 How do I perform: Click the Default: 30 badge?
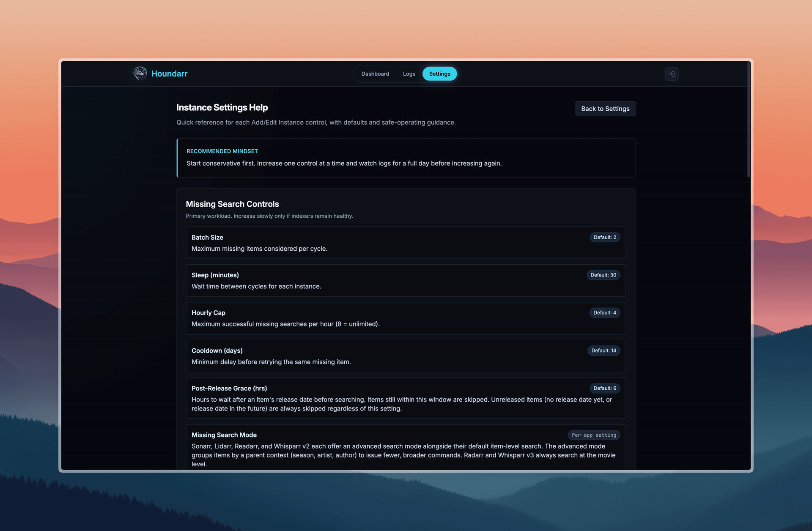coord(603,275)
